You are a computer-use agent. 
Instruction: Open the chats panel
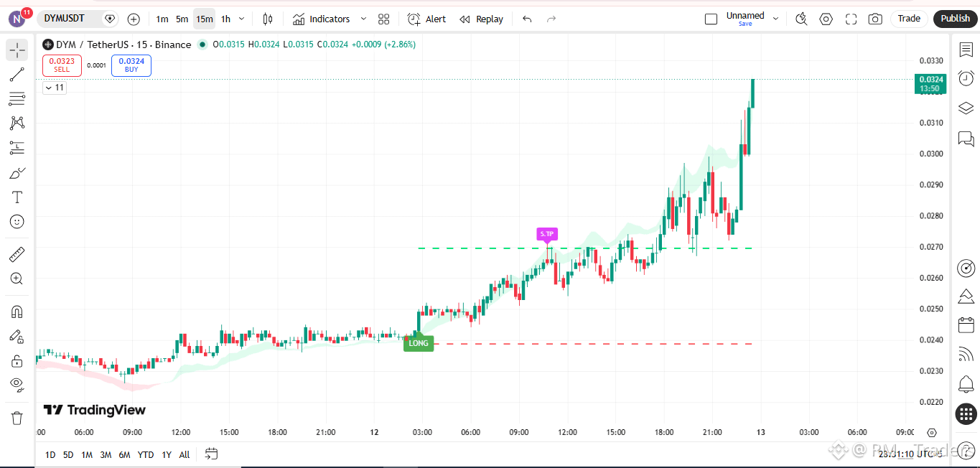[966, 138]
